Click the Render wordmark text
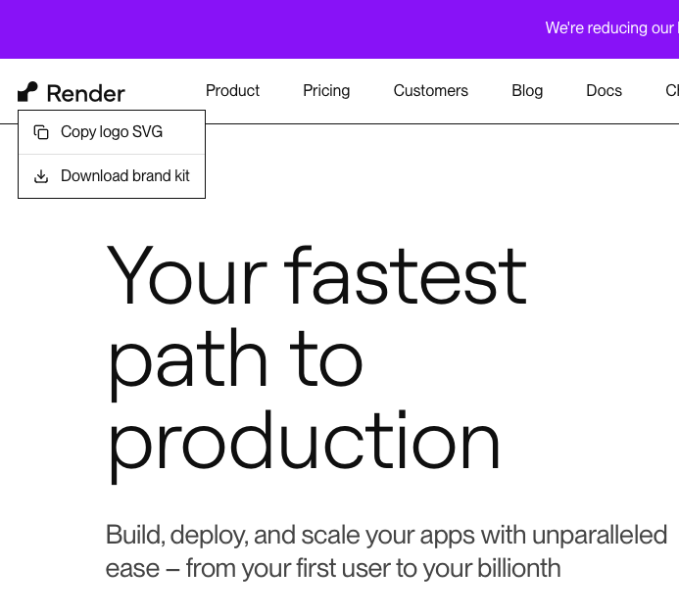The image size is (679, 616). [86, 93]
